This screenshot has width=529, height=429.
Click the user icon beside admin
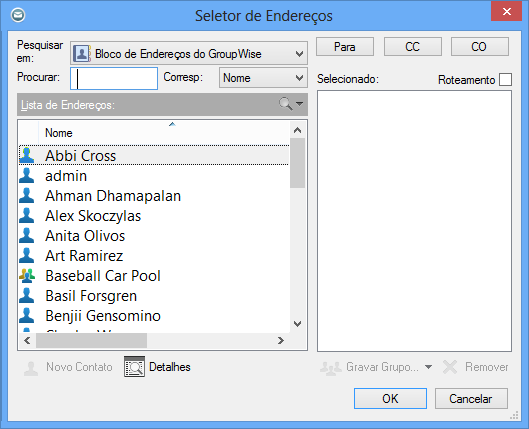click(27, 176)
